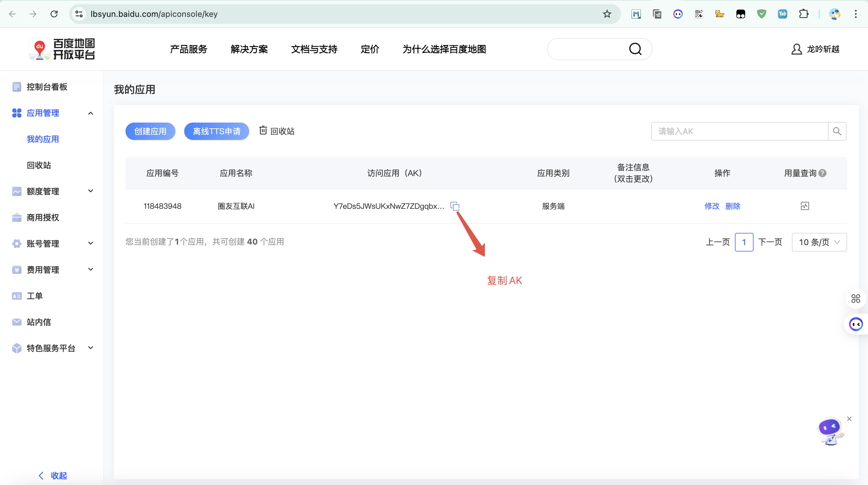Click the floating four-circle grid widget
This screenshot has height=485, width=868.
point(856,299)
